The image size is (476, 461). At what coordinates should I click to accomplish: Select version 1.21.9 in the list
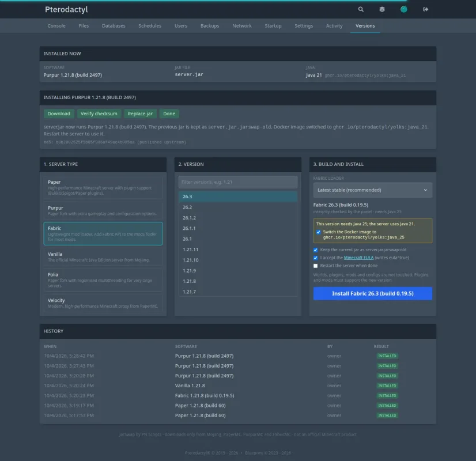coord(238,271)
